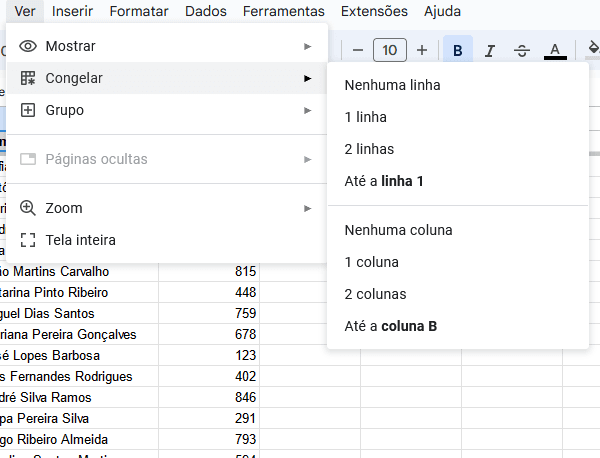Open fill color bucket tool
Screen dimensions: 600x458
[592, 50]
